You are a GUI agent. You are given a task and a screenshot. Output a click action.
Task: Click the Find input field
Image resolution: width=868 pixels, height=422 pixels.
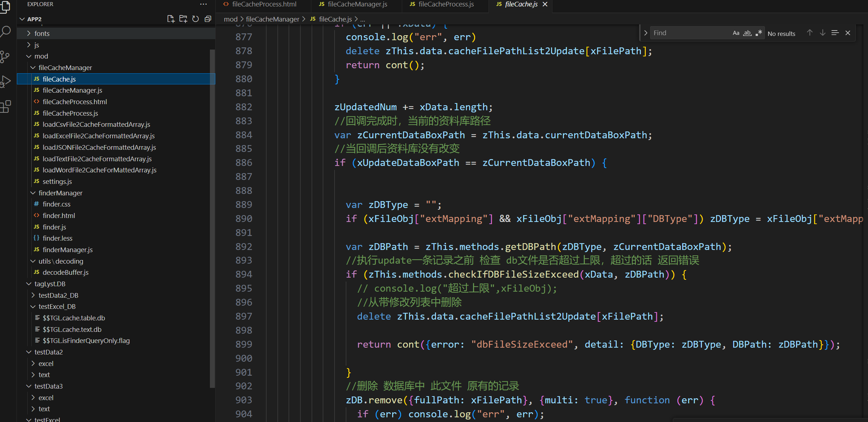[x=690, y=33]
